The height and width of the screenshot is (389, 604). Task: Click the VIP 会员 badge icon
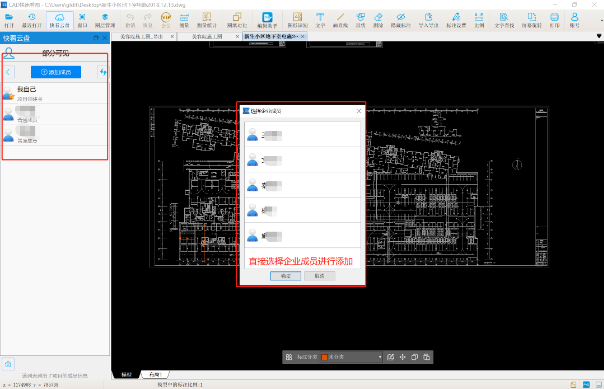[166, 20]
